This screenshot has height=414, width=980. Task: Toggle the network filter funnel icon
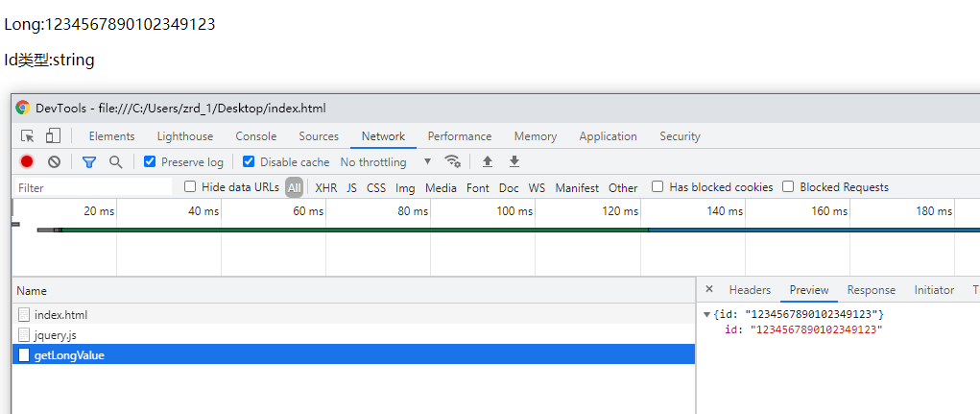tap(88, 162)
